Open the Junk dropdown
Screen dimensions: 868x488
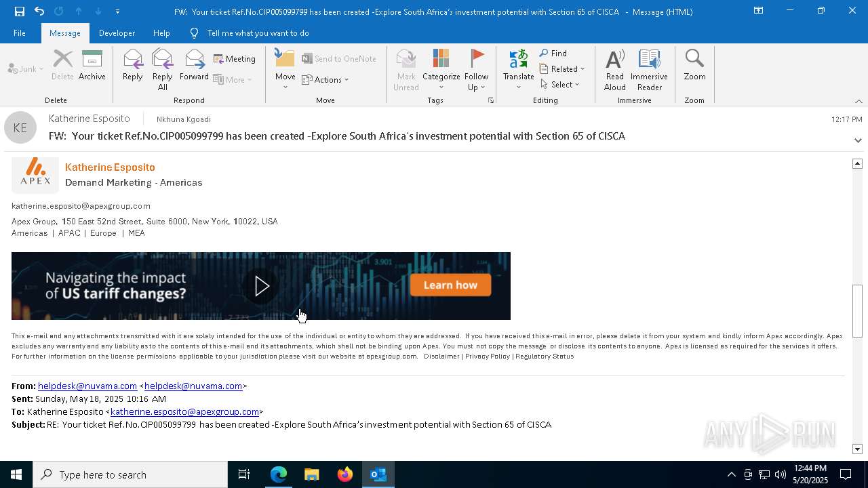[26, 68]
